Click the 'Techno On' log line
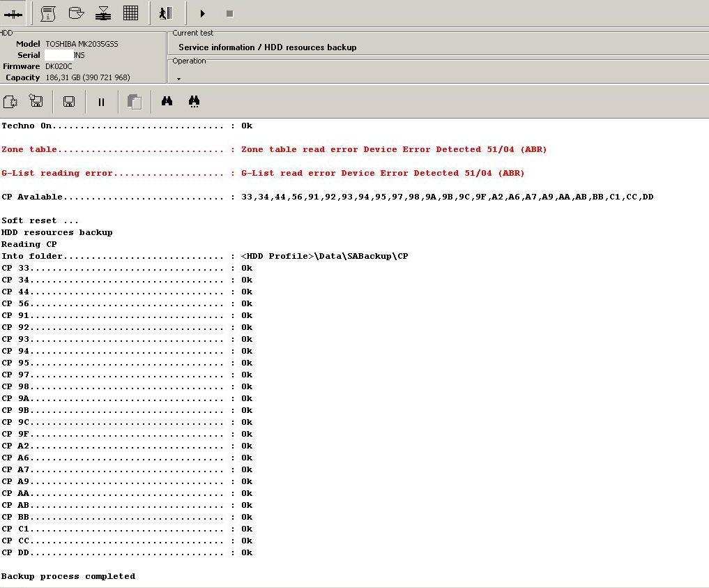This screenshot has width=709, height=588. 127,126
